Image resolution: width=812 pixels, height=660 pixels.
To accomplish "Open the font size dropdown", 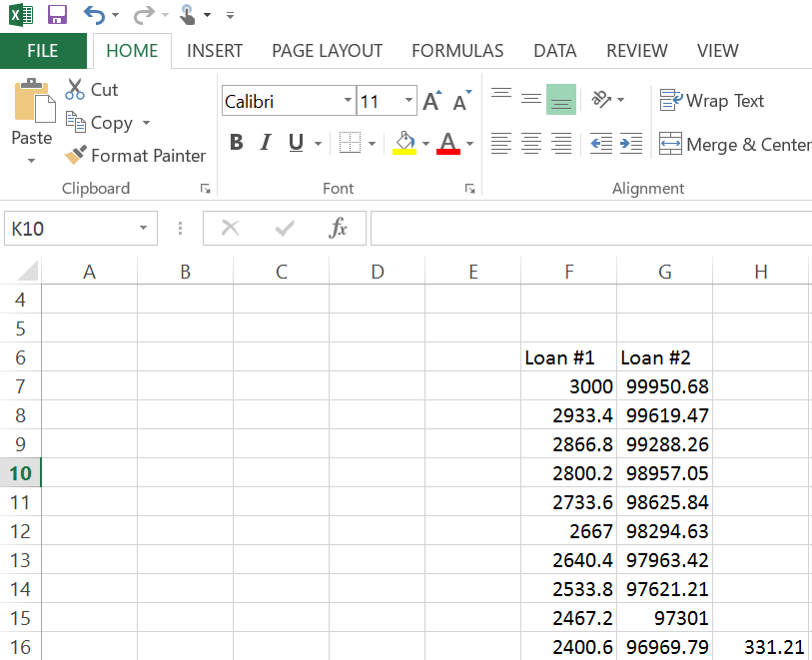I will point(409,101).
